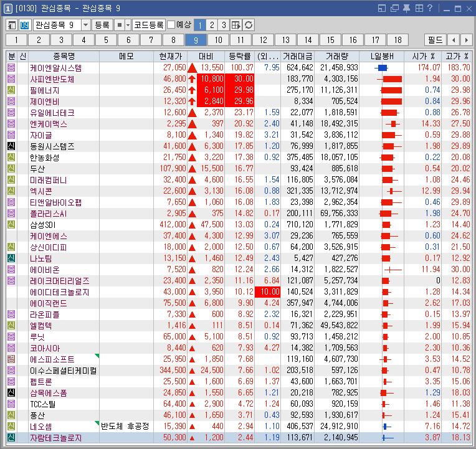Sort by the 거래대금 column header
Image resolution: width=476 pixels, height=449 pixels.
click(298, 56)
